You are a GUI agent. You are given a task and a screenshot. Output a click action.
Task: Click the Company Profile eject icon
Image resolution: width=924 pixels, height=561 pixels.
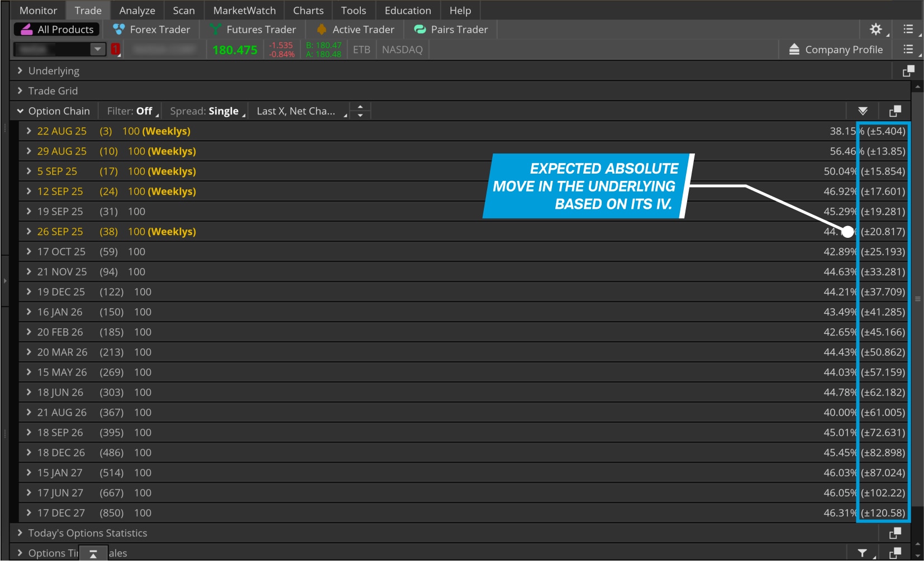pos(794,50)
